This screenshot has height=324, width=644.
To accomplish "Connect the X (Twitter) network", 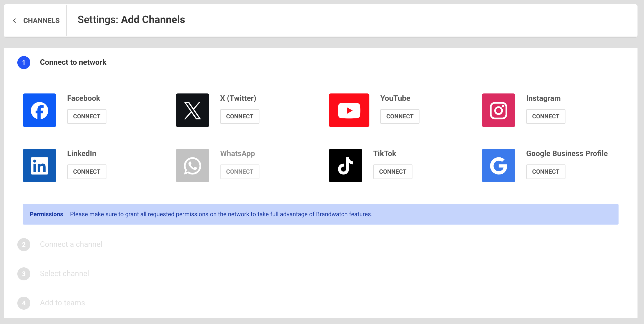I will pos(240,116).
